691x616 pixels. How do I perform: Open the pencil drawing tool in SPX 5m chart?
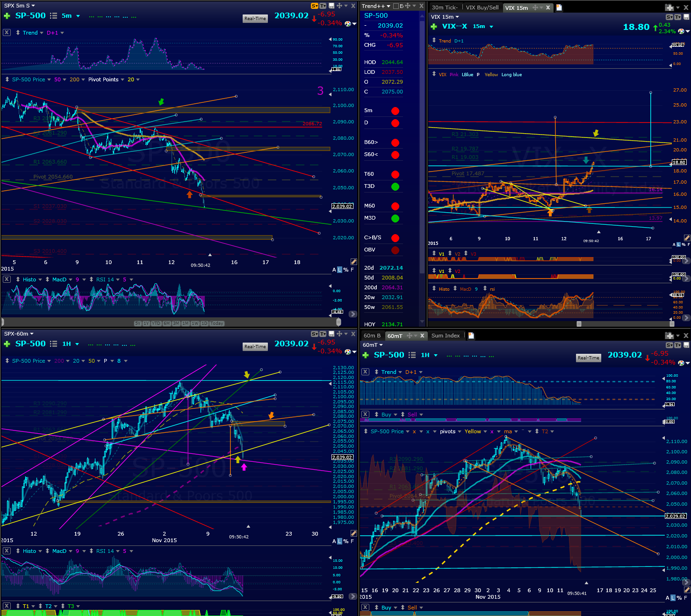354,262
